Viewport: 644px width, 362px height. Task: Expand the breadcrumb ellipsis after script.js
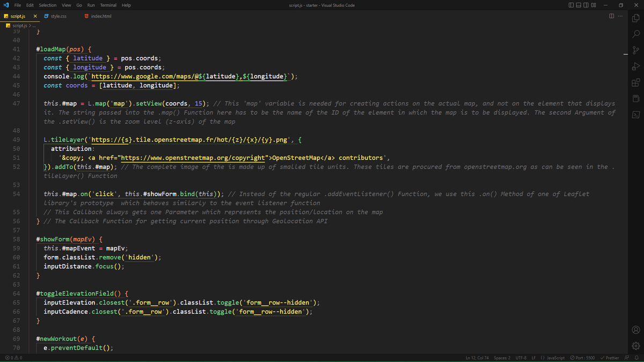click(34, 25)
